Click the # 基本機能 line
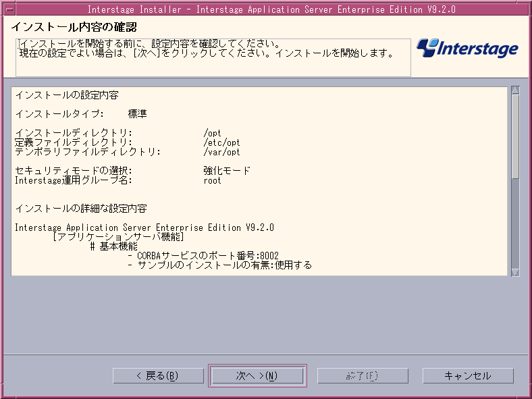The image size is (532, 399). (114, 246)
